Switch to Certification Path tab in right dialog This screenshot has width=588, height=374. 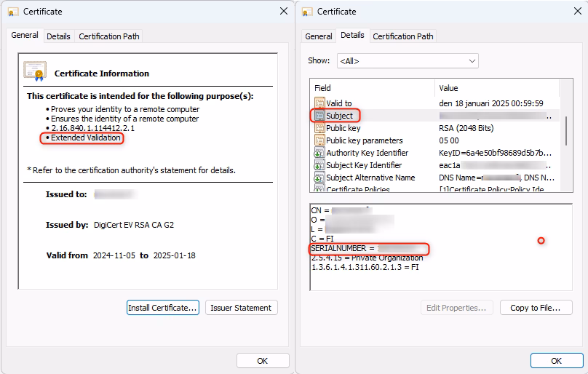point(402,36)
